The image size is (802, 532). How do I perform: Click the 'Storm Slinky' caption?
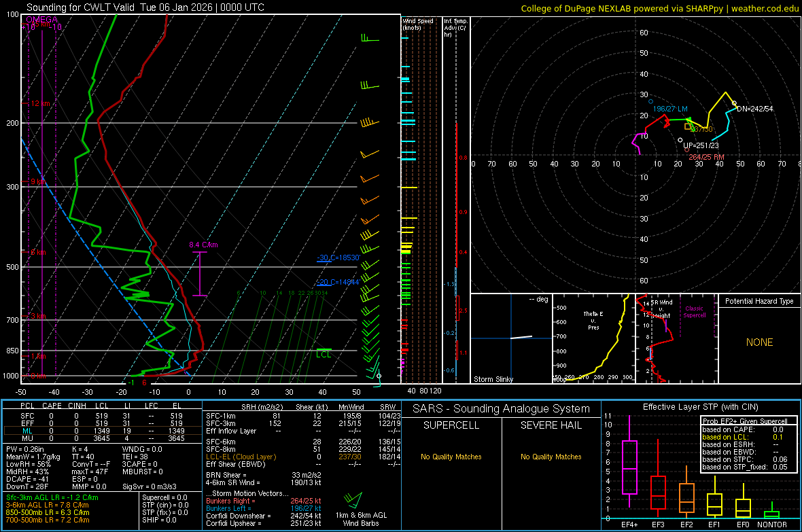[x=493, y=379]
